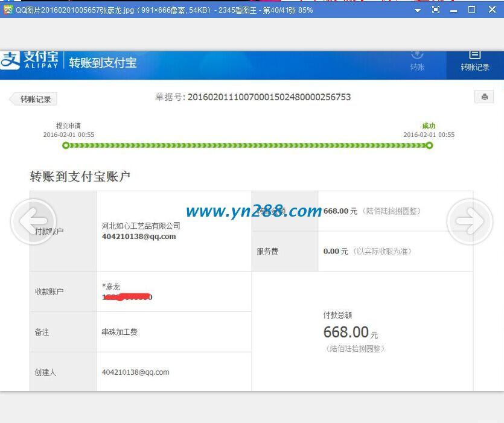Click the payer email 404210138@qq.com
504x423 pixels.
pyautogui.click(x=139, y=237)
